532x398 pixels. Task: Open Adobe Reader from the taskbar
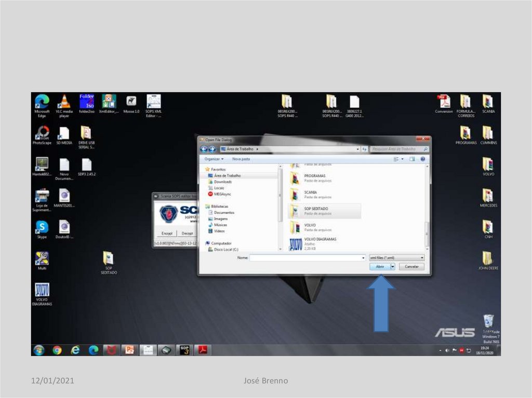click(x=203, y=350)
